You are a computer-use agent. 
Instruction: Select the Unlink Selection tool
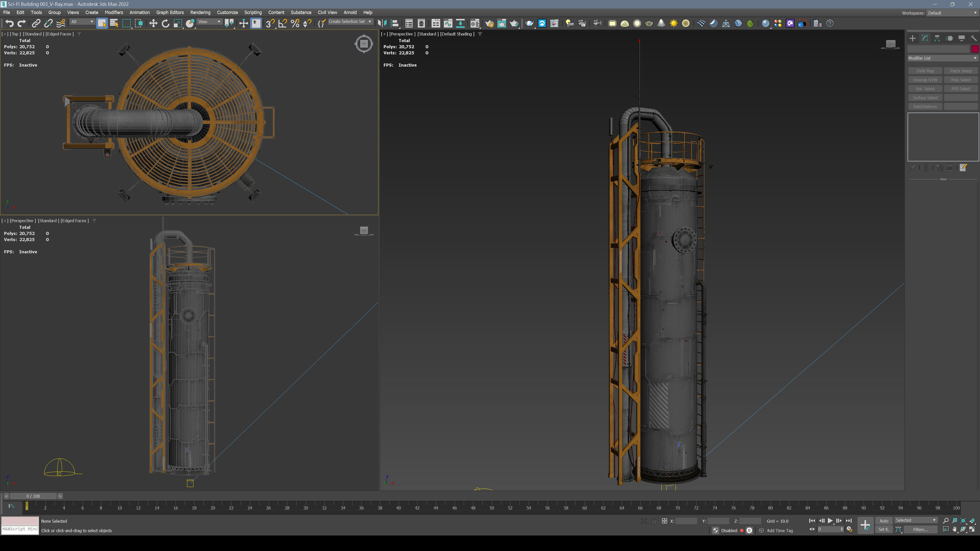click(48, 23)
